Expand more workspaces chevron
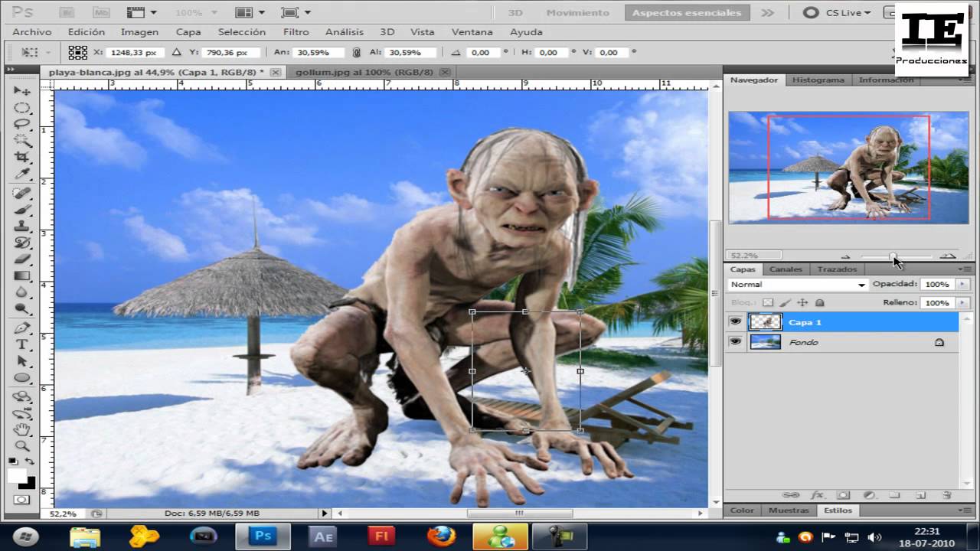Image resolution: width=980 pixels, height=551 pixels. (x=767, y=12)
